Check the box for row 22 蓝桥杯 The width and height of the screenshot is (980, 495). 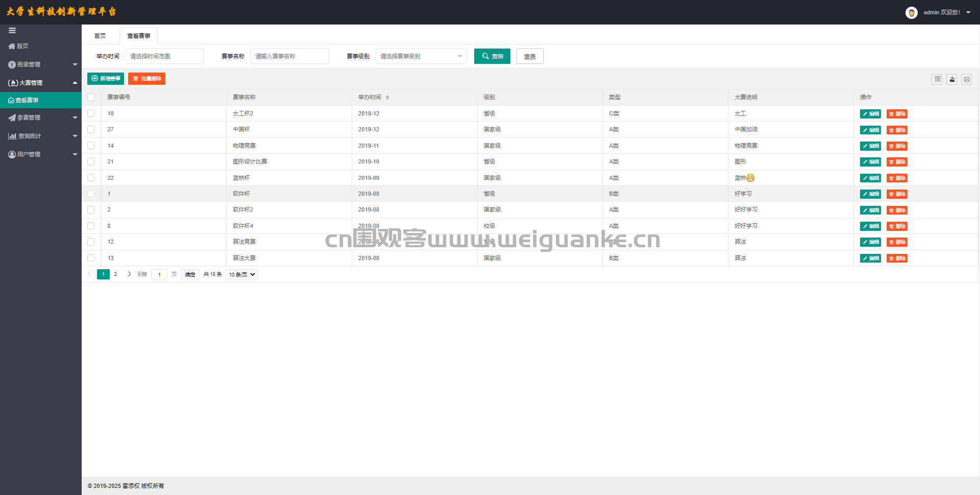[x=91, y=178]
